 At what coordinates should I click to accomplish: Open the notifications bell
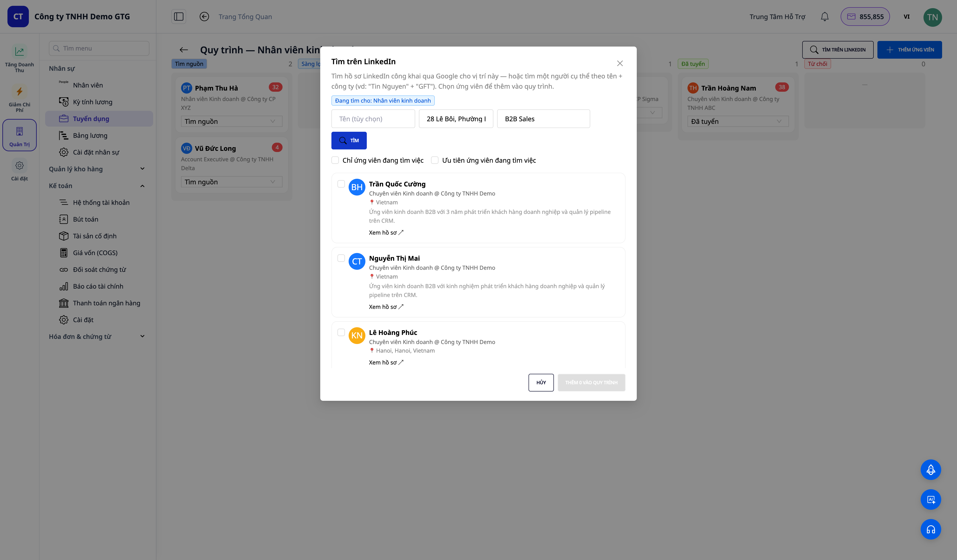(x=825, y=17)
